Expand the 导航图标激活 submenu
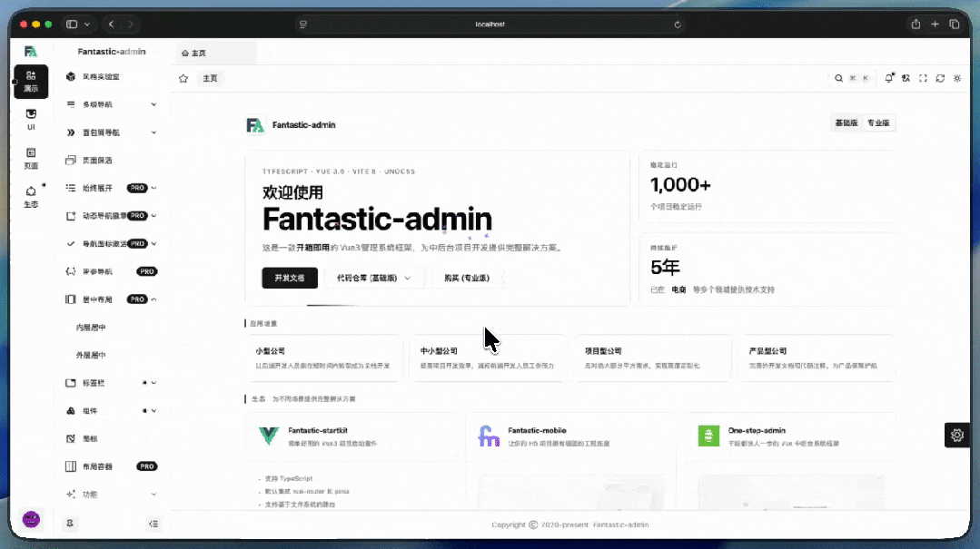 click(x=111, y=243)
